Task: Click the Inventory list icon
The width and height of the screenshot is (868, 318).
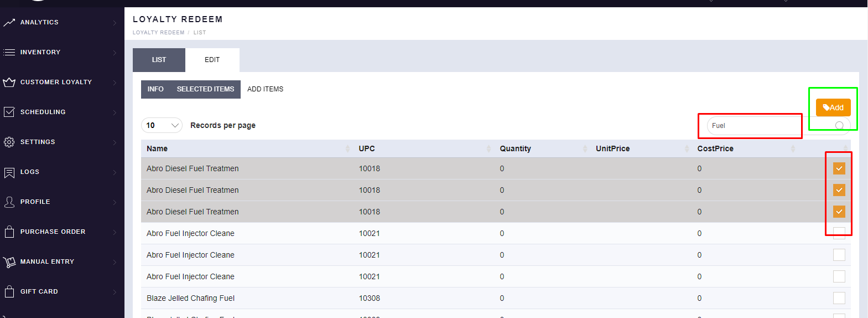Action: (9, 53)
